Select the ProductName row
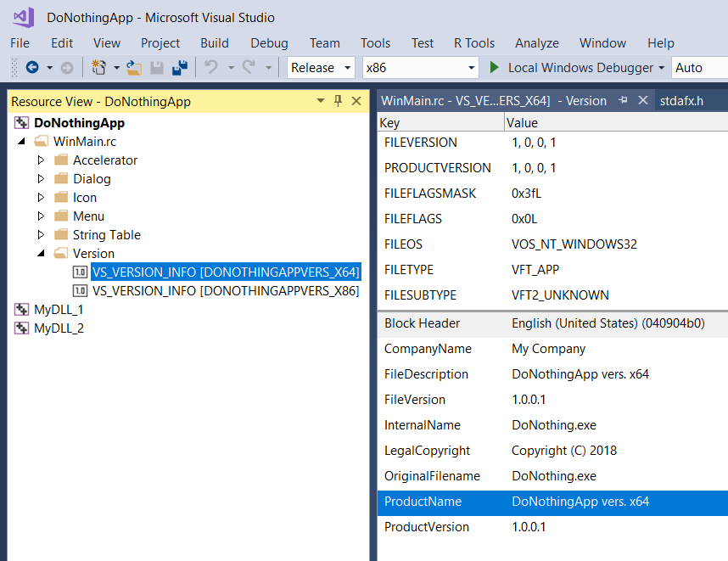 (552, 502)
